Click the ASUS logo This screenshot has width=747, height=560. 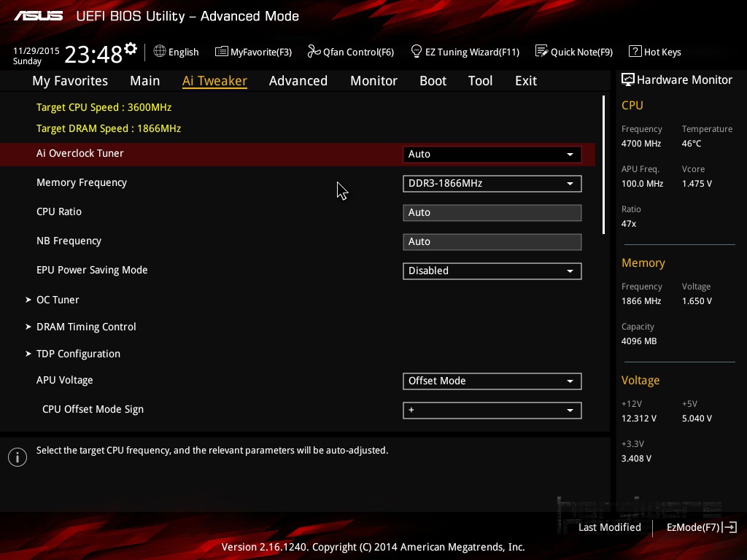[39, 16]
